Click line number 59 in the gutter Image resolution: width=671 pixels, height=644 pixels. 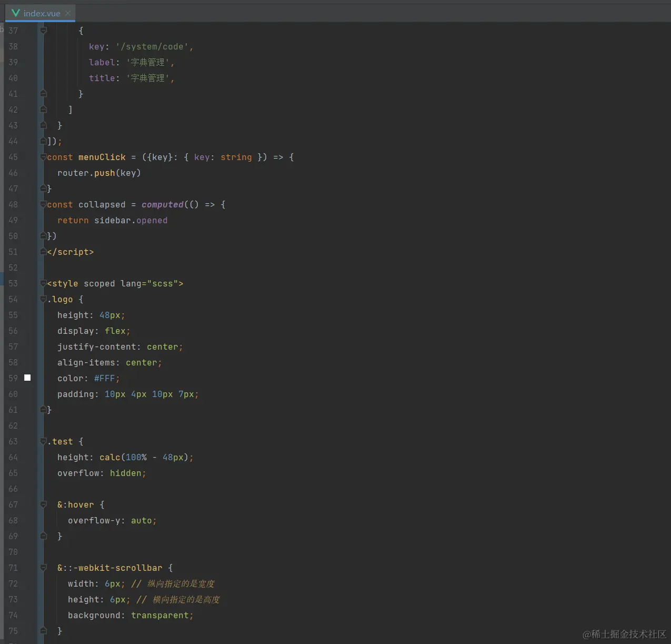[x=13, y=378]
